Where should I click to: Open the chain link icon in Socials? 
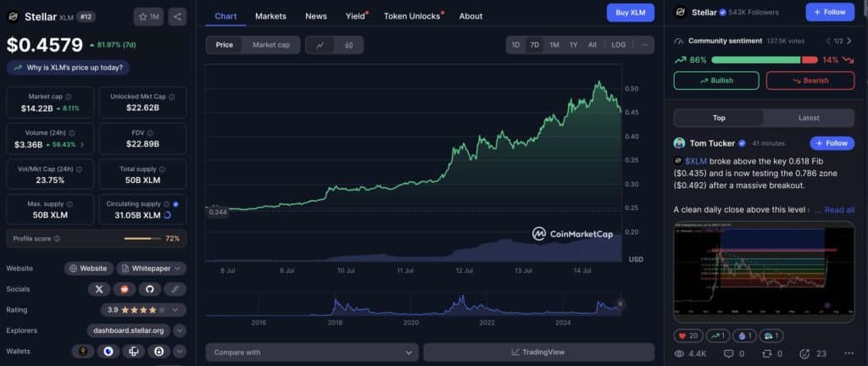click(x=175, y=289)
